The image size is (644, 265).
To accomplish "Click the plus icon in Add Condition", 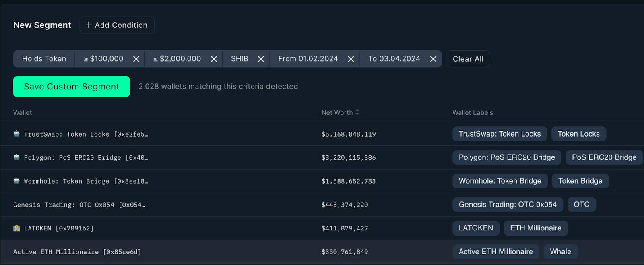I will [x=89, y=25].
